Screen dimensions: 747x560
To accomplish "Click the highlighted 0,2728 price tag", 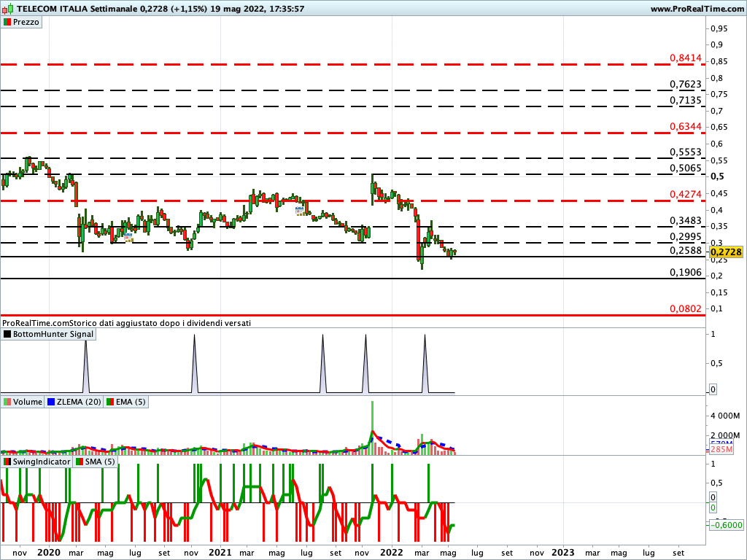I will pos(727,252).
